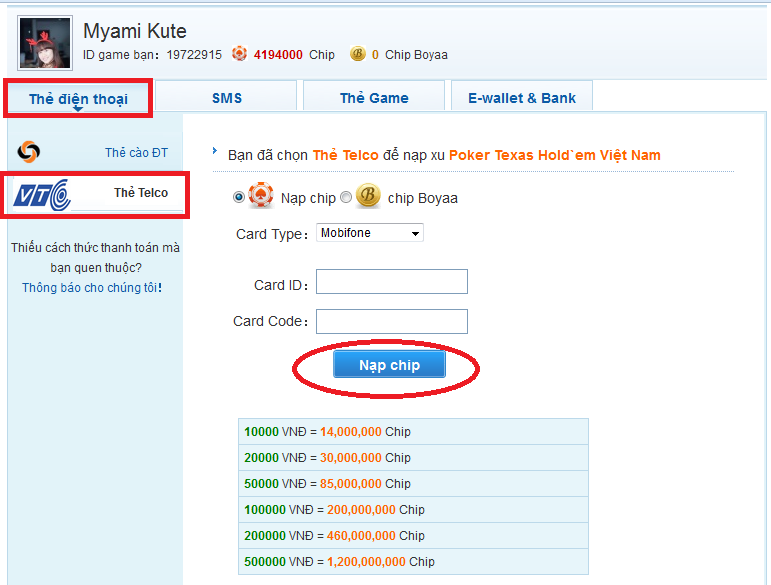Click the Myami Kute profile avatar
Image resolution: width=771 pixels, height=585 pixels.
[x=45, y=43]
